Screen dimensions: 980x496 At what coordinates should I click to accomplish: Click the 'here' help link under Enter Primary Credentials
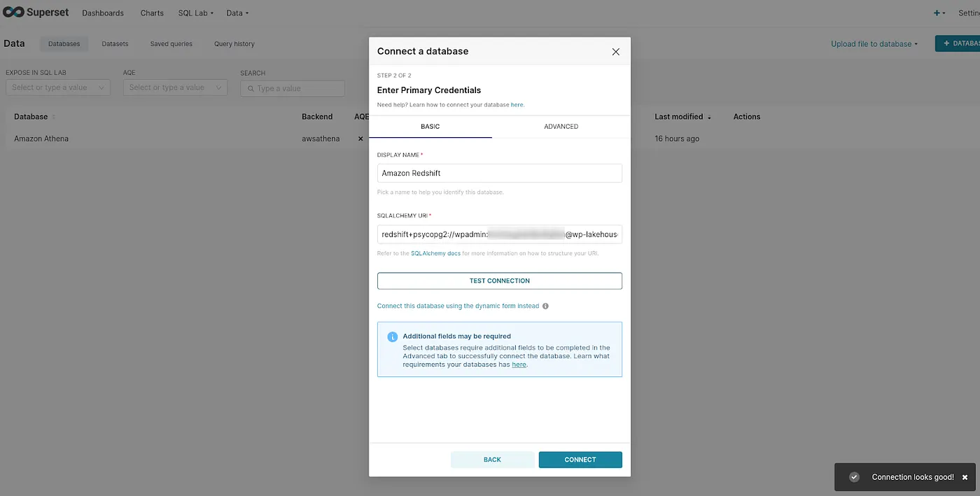[x=517, y=105]
